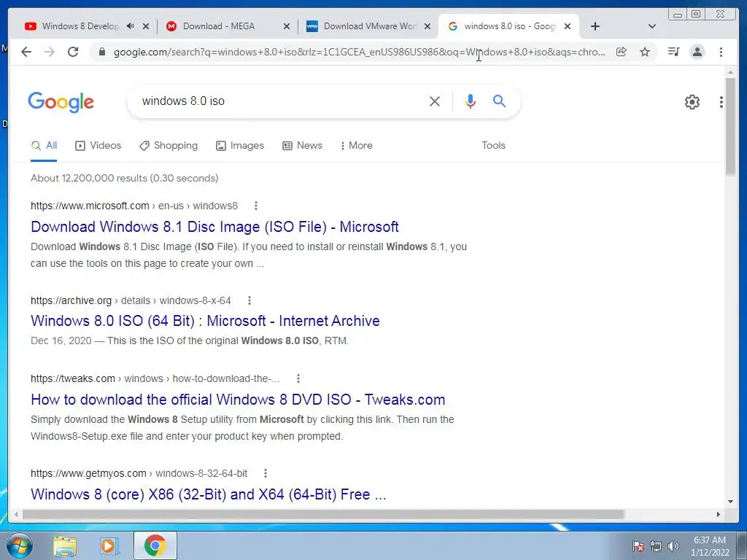
Task: Open Windows Media Player from taskbar
Action: coord(109,545)
